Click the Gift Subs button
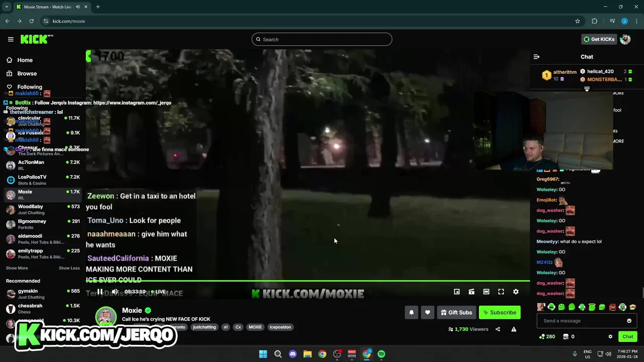Image resolution: width=644 pixels, height=362 pixels. point(456,312)
